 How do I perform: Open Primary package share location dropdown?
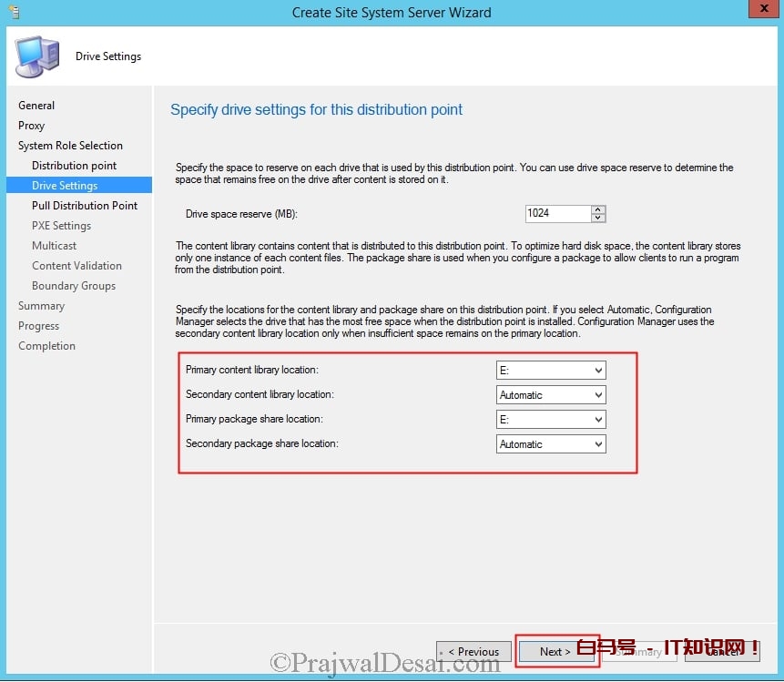pos(551,420)
